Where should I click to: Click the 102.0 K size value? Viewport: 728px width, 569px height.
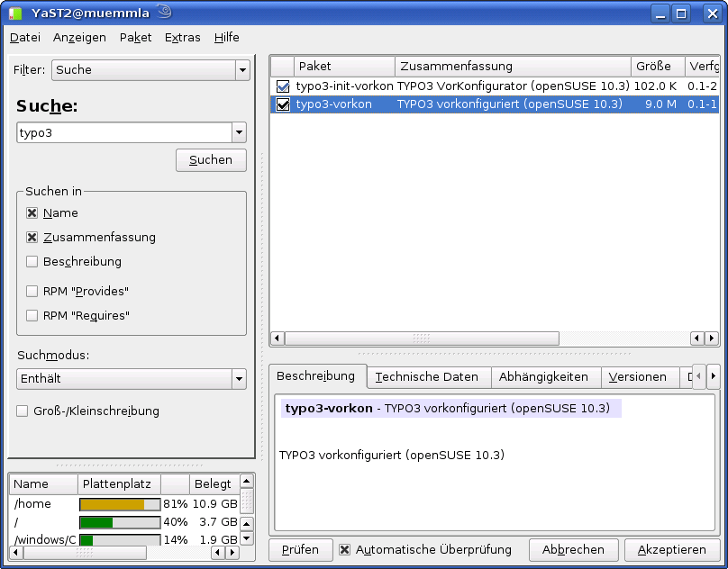click(x=655, y=86)
